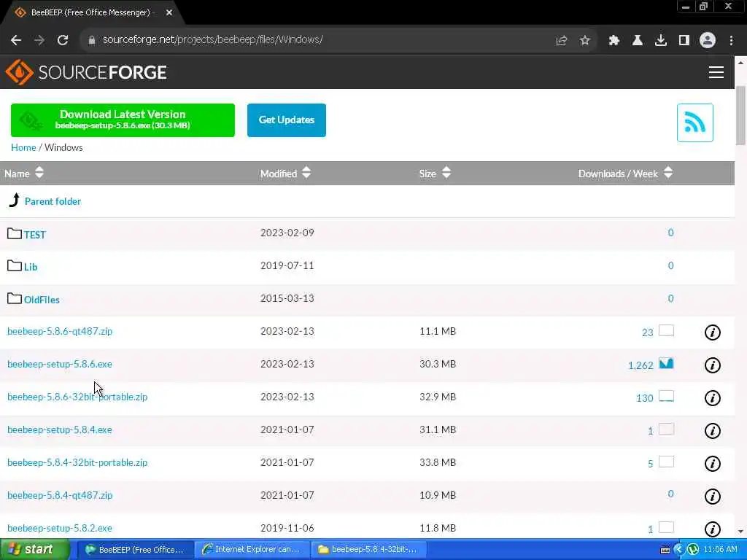This screenshot has width=747, height=560.
Task: Click the flask icon in Chrome toolbar
Action: (x=638, y=41)
